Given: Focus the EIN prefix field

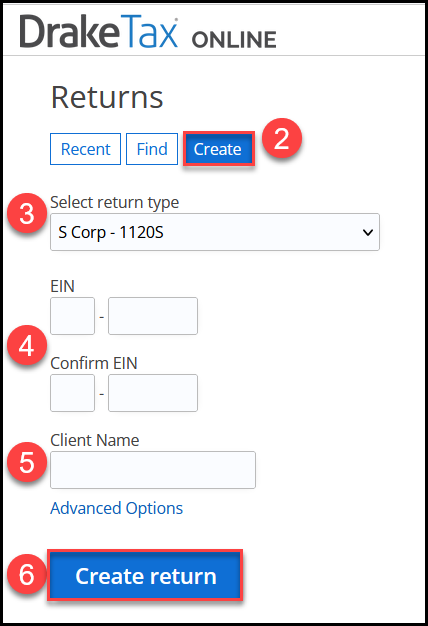Looking at the screenshot, I should pos(72,316).
